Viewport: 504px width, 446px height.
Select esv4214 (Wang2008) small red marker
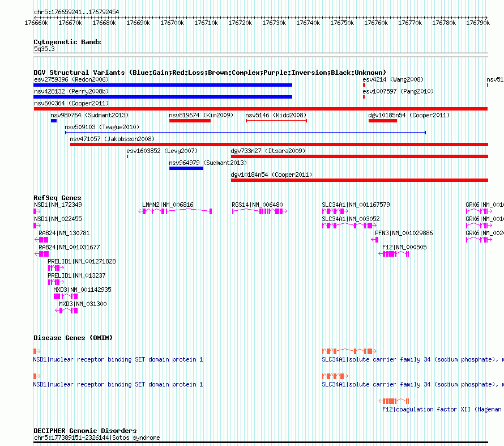tap(364, 85)
